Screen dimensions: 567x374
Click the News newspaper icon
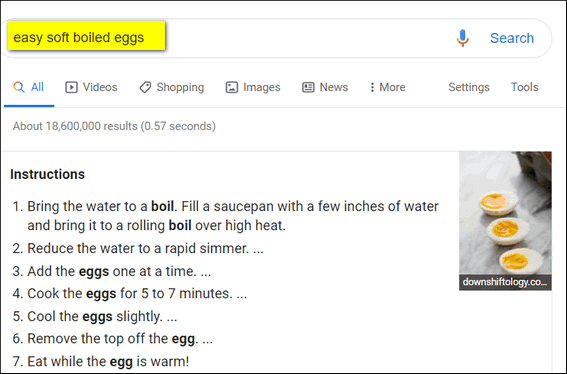(308, 87)
